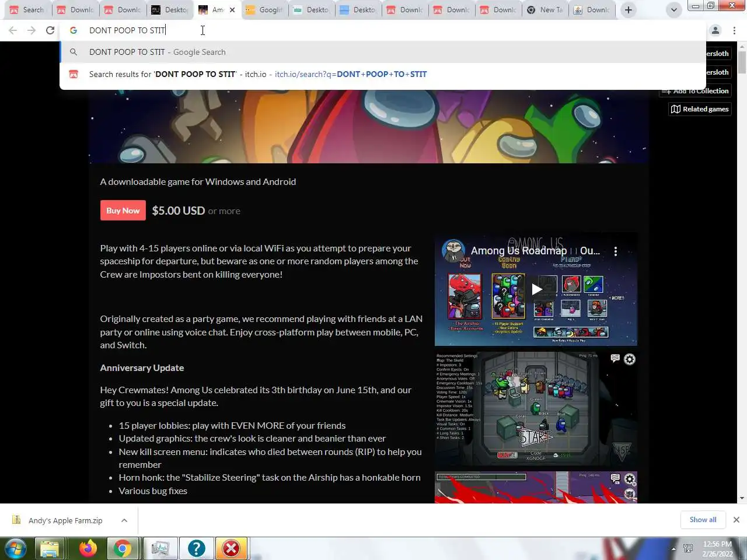Switch to the last Download tab with Java icon

592,10
